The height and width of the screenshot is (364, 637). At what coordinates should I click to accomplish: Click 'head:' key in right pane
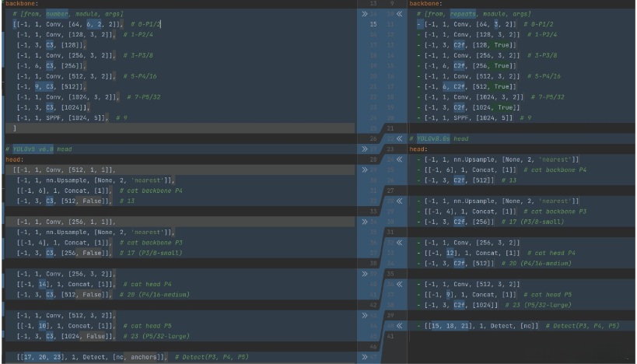418,149
